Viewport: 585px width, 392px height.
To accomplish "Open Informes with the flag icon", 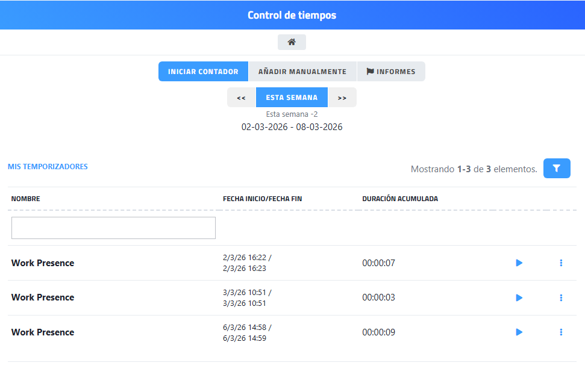I will (391, 72).
